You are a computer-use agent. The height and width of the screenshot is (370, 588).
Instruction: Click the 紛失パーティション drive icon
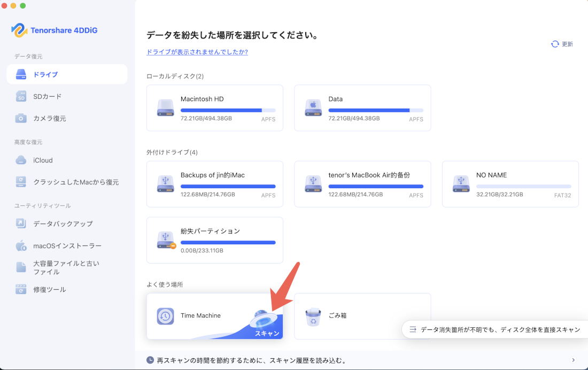click(166, 240)
